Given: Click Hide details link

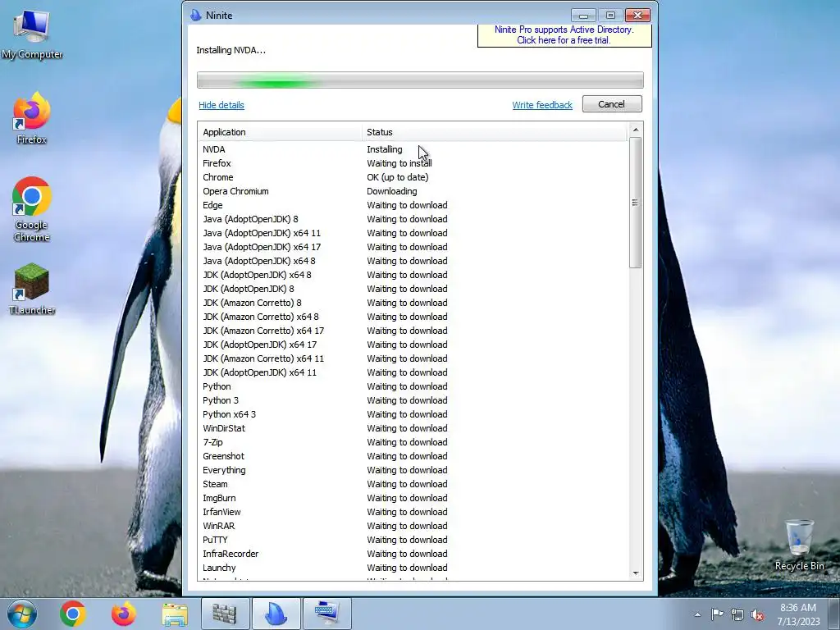Looking at the screenshot, I should pos(221,105).
